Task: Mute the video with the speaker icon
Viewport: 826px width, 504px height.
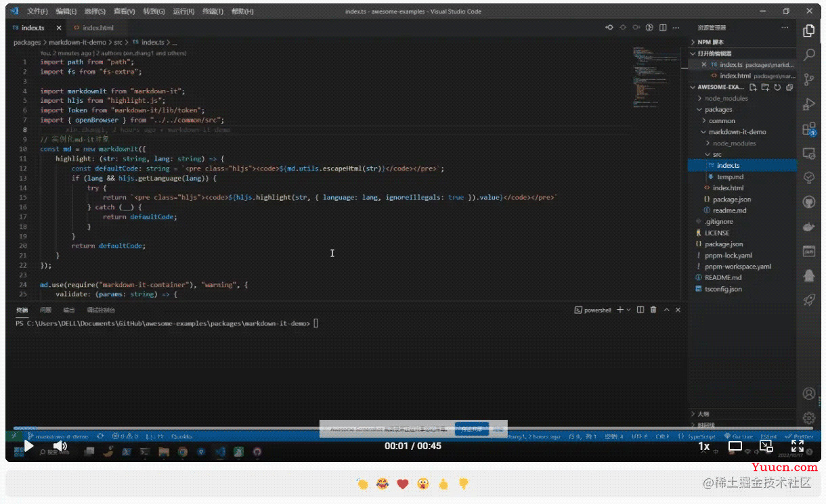Action: (x=60, y=446)
